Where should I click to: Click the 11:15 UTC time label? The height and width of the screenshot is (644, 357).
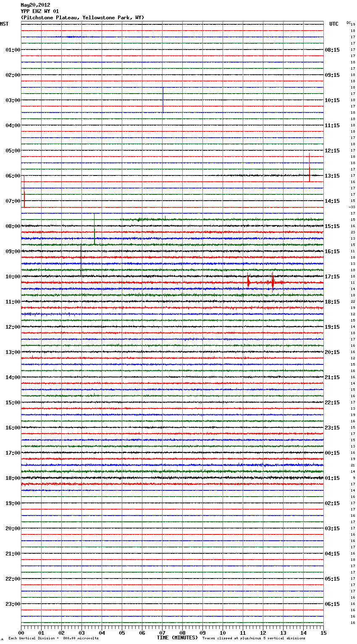(x=332, y=126)
